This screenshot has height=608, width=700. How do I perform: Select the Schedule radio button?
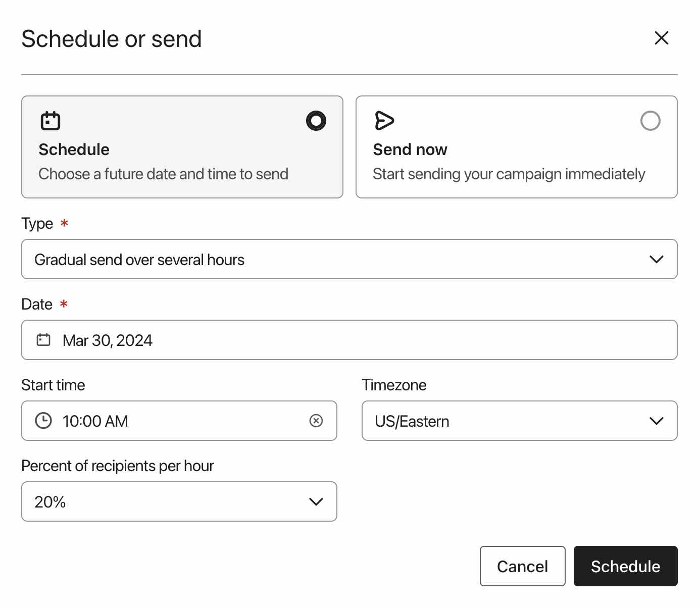coord(315,121)
